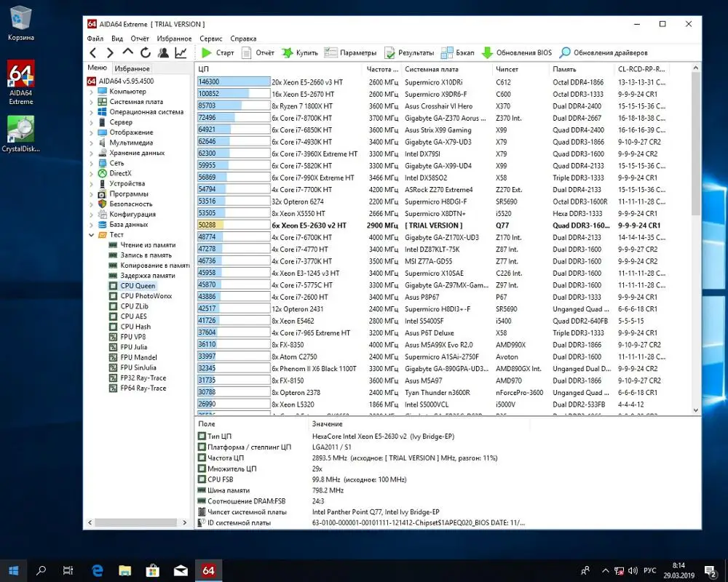This screenshot has width=728, height=582.
Task: Select CPU PhotoWorxx in the tree
Action: coord(146,296)
